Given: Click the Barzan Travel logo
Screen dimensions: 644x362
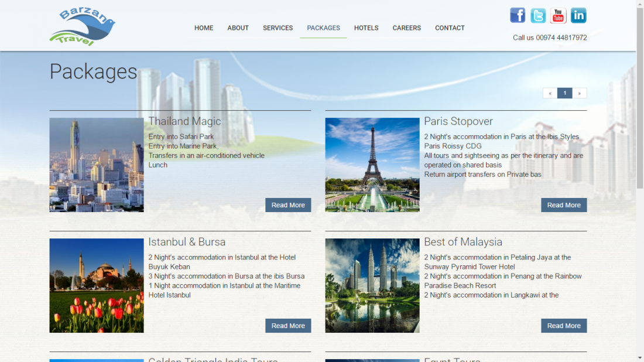Looking at the screenshot, I should (82, 27).
